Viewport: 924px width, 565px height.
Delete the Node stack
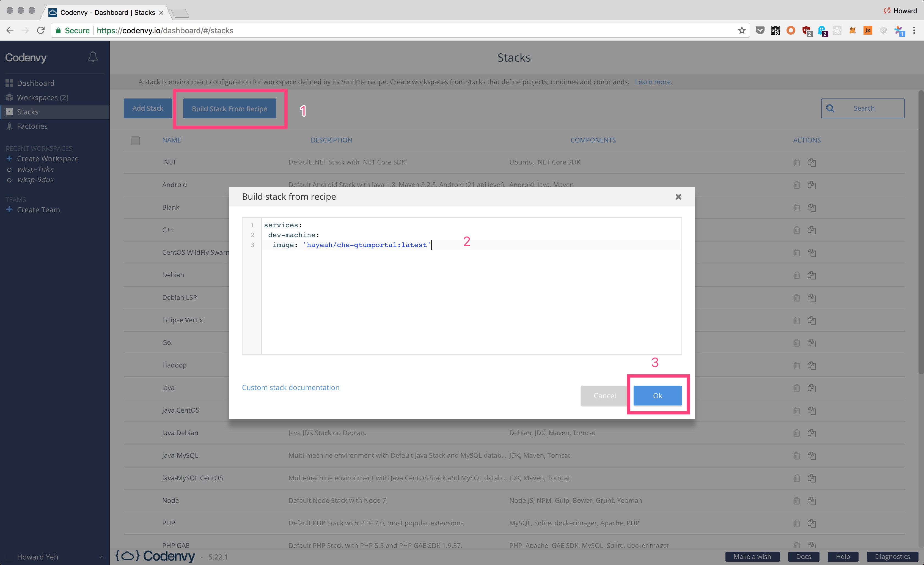(797, 500)
